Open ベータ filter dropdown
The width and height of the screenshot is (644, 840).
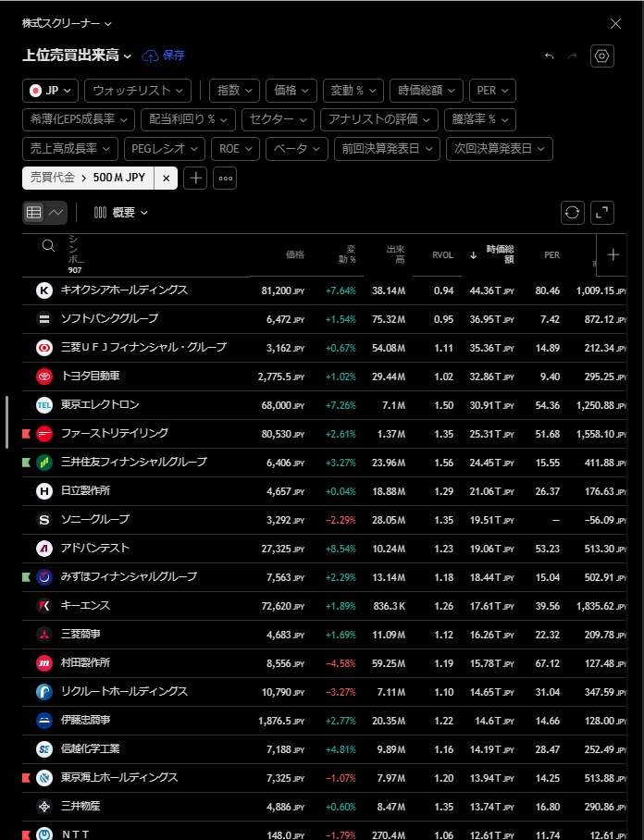click(x=296, y=149)
